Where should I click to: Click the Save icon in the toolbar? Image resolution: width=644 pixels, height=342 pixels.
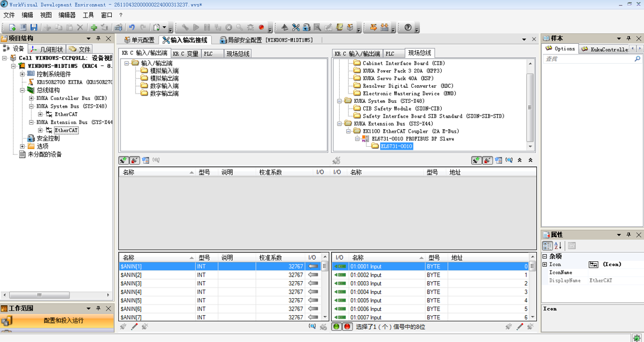34,27
